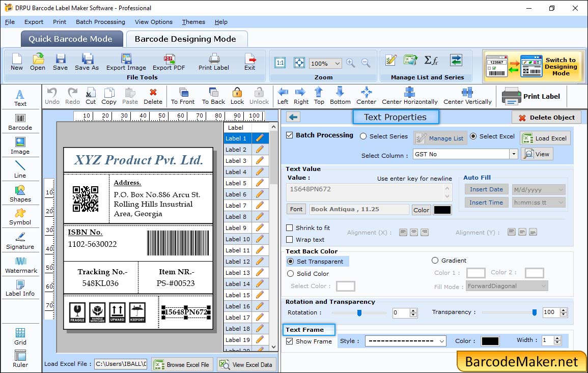588x373 pixels.
Task: Expand Select Column GST No dropdown
Action: tap(513, 154)
